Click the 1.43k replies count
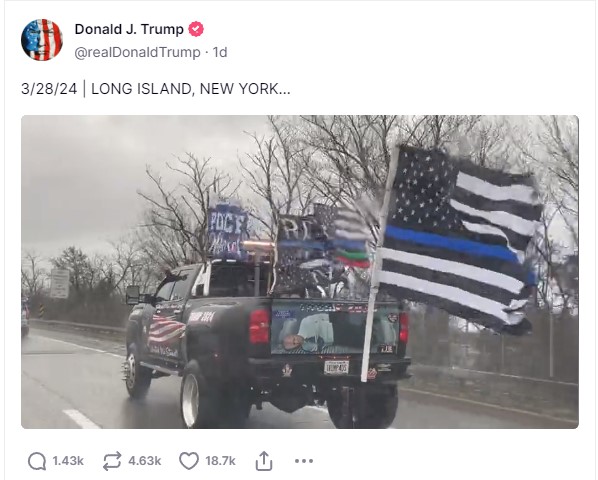This screenshot has height=480, width=598. 68,461
